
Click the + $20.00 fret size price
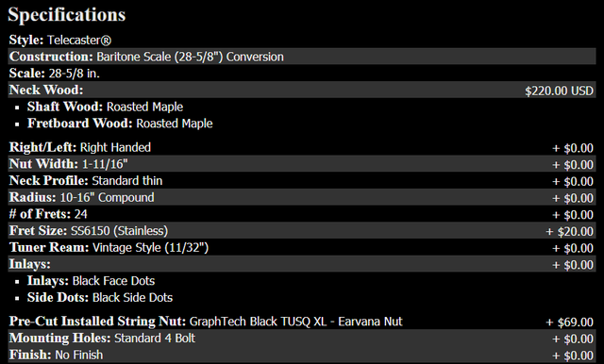[570, 231]
